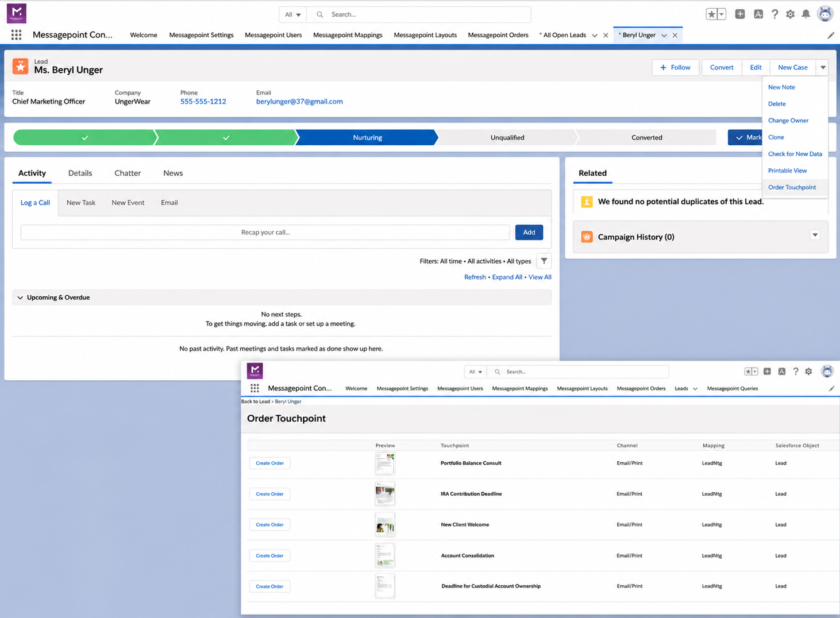Image resolution: width=840 pixels, height=618 pixels.
Task: Switch to the Details tab
Action: (x=80, y=173)
